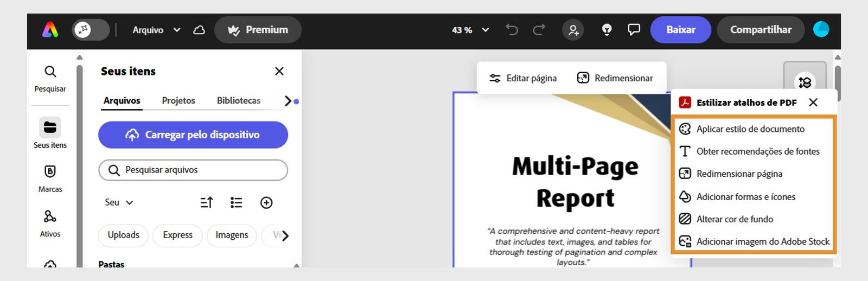Switch to the Projetos tab
The width and height of the screenshot is (868, 281).
click(x=178, y=101)
